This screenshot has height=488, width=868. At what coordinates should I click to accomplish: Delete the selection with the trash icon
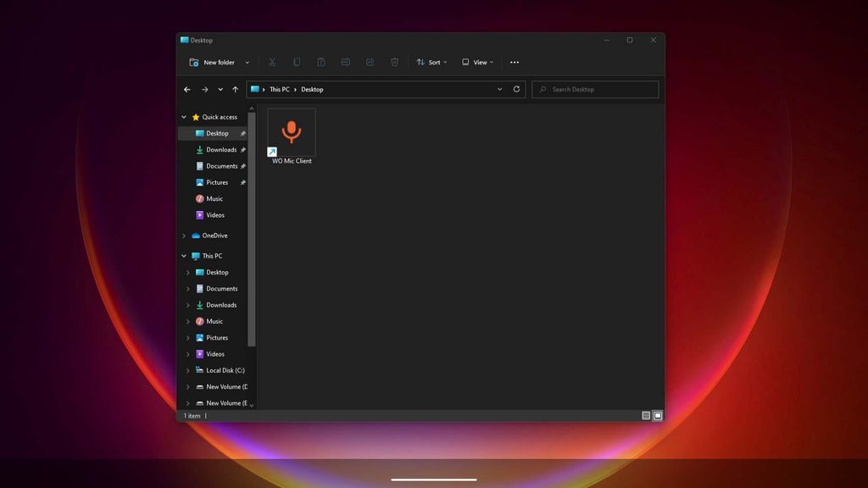[393, 62]
